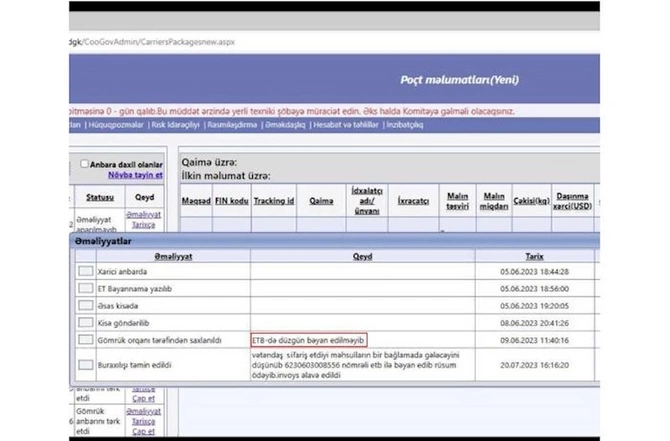
Task: Sort by the 'Malın təsviri' column header
Action: (x=458, y=201)
